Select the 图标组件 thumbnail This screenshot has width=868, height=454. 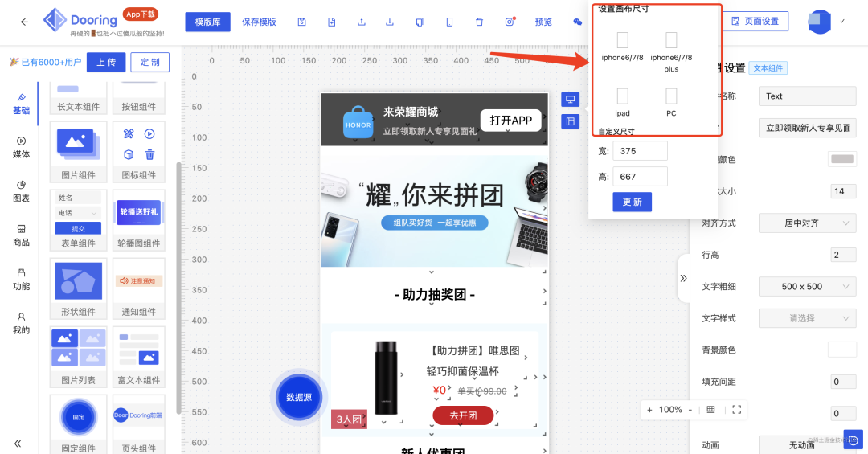(139, 152)
